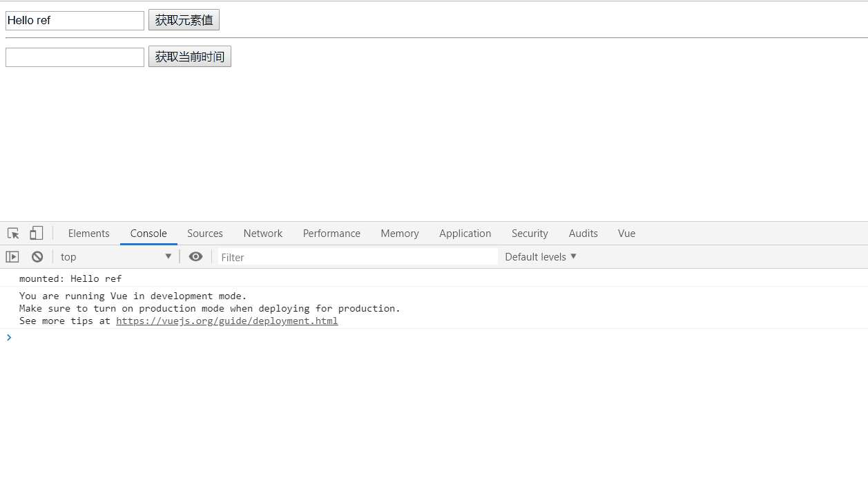Screen dimensions: 868x503
Task: Click the console prompt chevron
Action: (9, 337)
